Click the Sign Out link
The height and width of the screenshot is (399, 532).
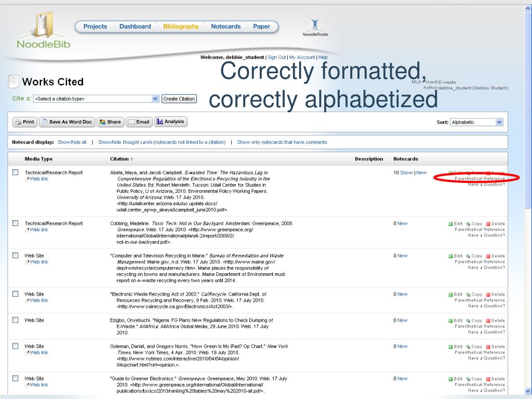click(276, 57)
